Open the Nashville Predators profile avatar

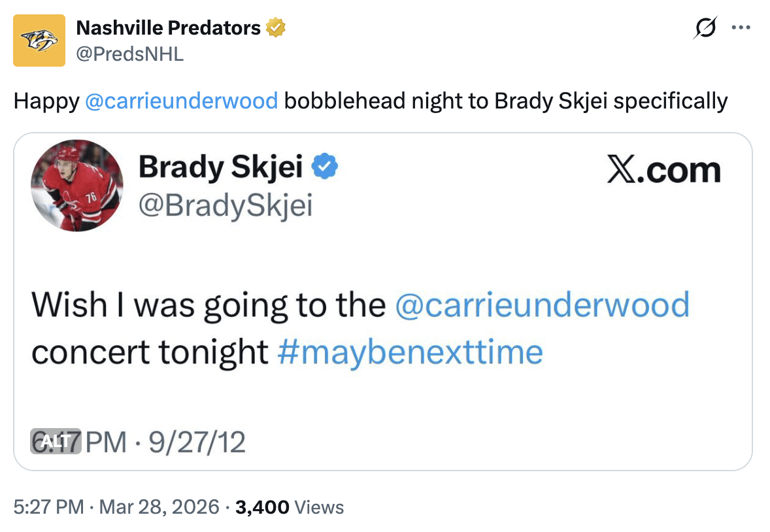pos(38,41)
